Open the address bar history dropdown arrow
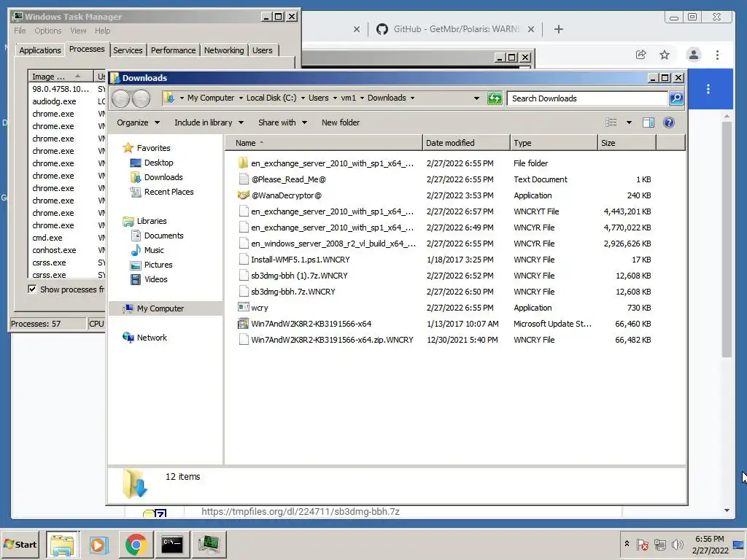 [476, 98]
